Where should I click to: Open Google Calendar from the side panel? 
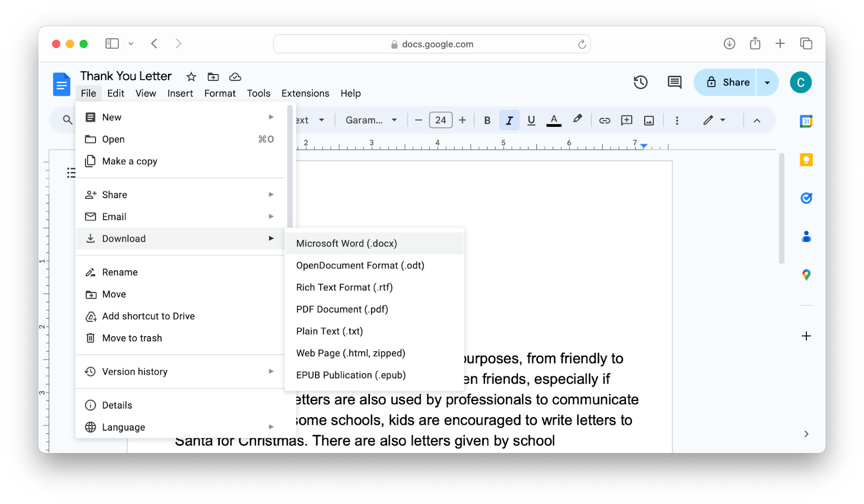(806, 121)
